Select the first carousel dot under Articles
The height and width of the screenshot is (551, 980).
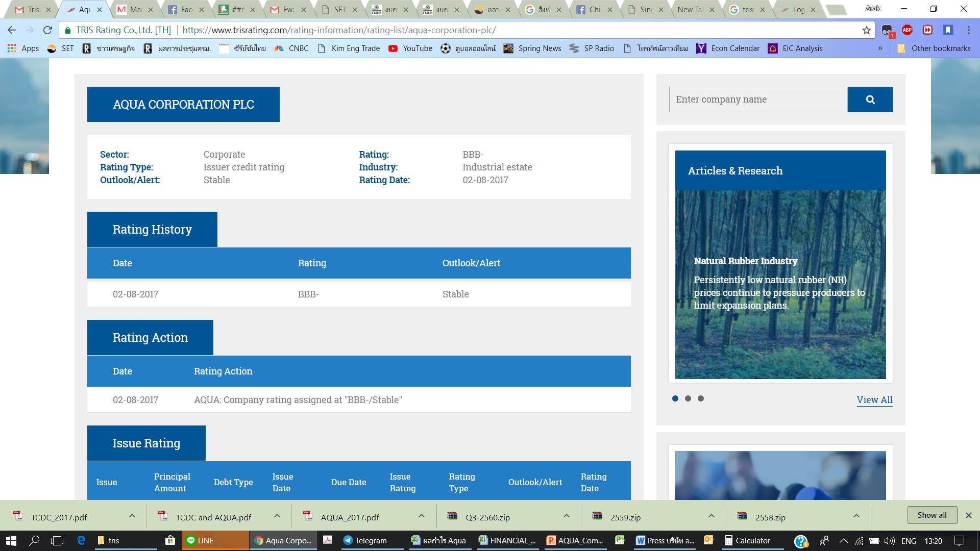(x=675, y=398)
